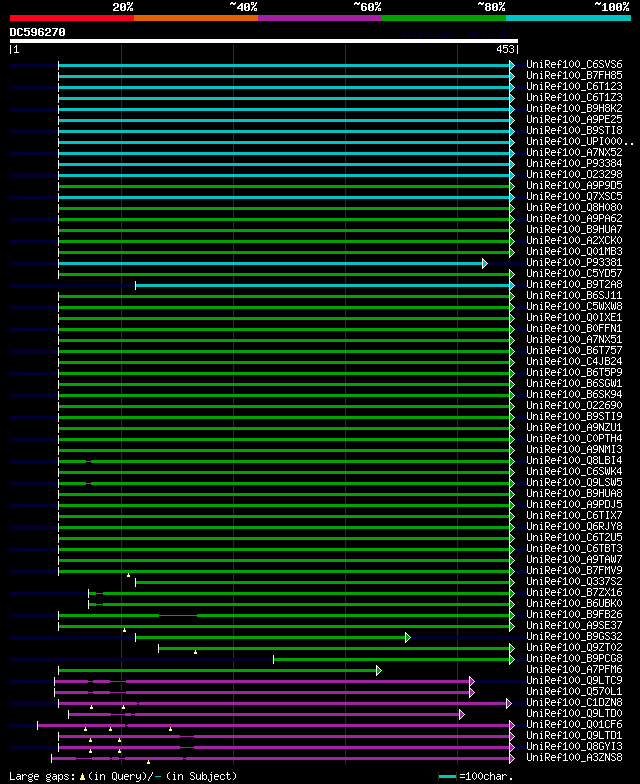Viewport: 640px width, 784px height.
Task: Click the cyan alignment bar for UniRef100_P93381
Action: click(270, 264)
